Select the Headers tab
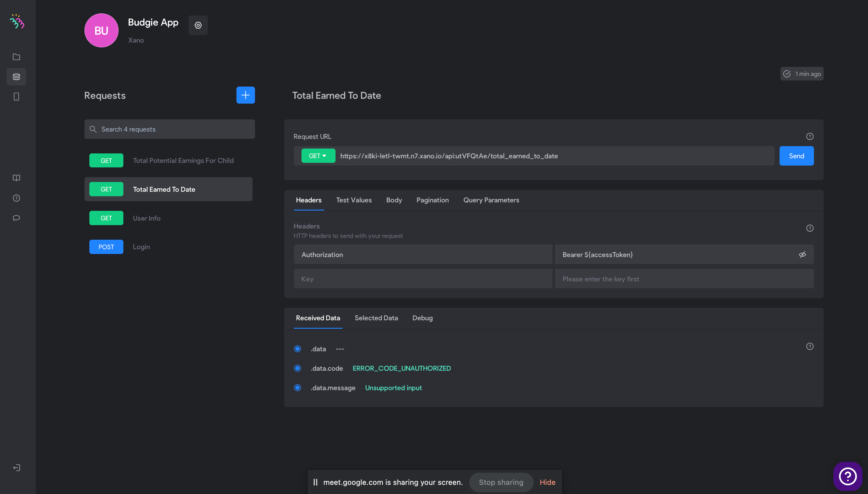Screen dimensions: 868x494 click(x=308, y=200)
